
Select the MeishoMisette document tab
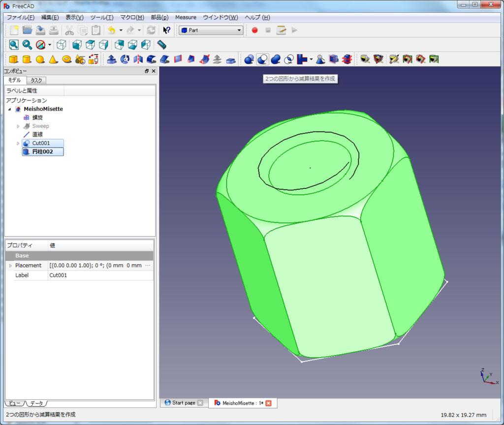(243, 403)
